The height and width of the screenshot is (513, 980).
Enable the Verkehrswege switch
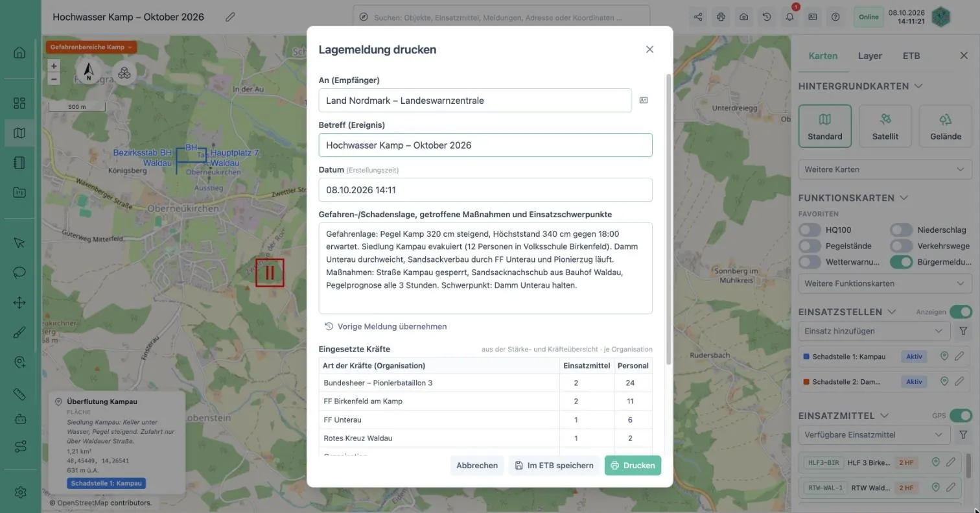(x=901, y=246)
